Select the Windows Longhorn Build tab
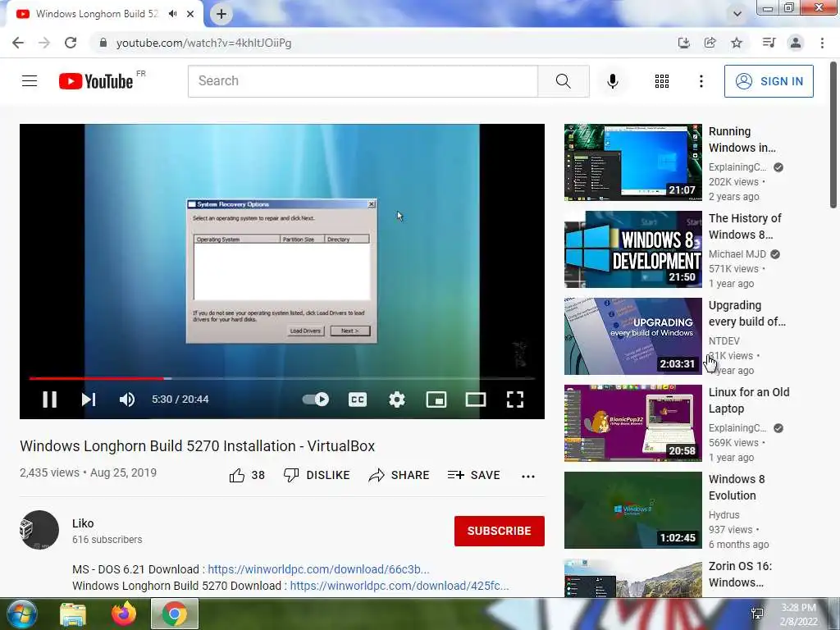 tap(97, 14)
